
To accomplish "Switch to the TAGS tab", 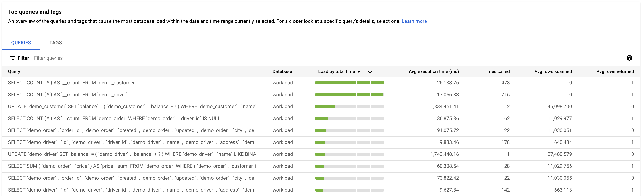I will [x=55, y=42].
